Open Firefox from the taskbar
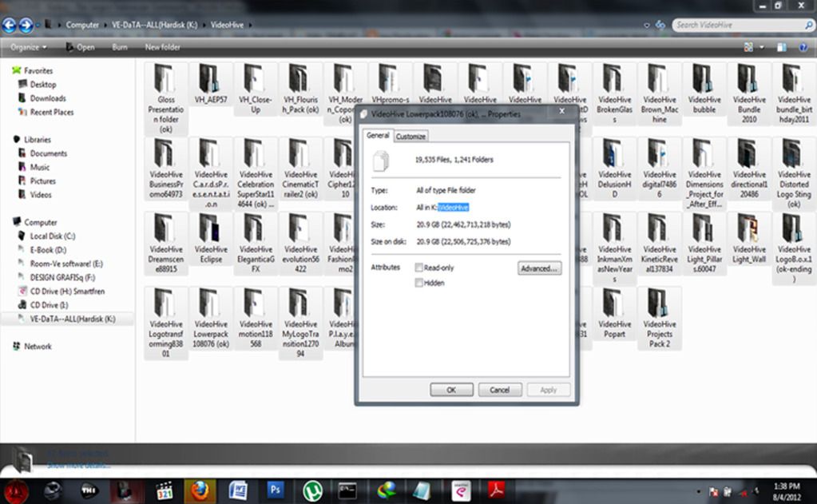817x504 pixels. click(x=200, y=491)
